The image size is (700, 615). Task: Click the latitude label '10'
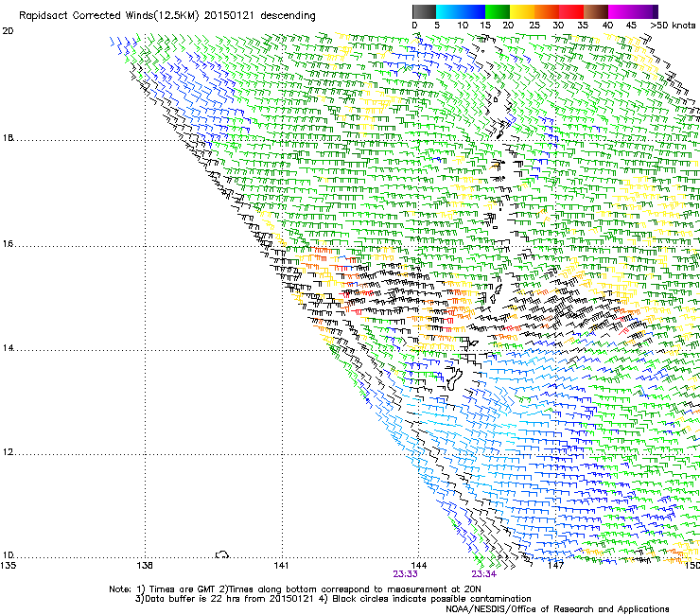(8, 555)
